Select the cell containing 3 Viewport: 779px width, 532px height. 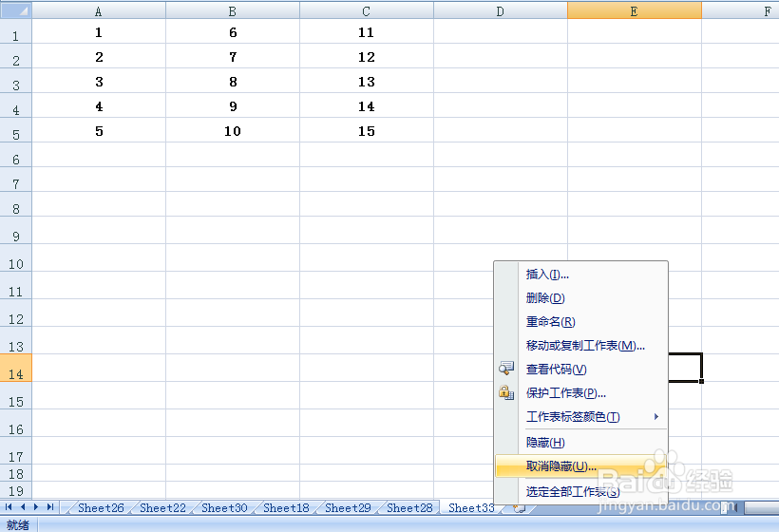99,81
